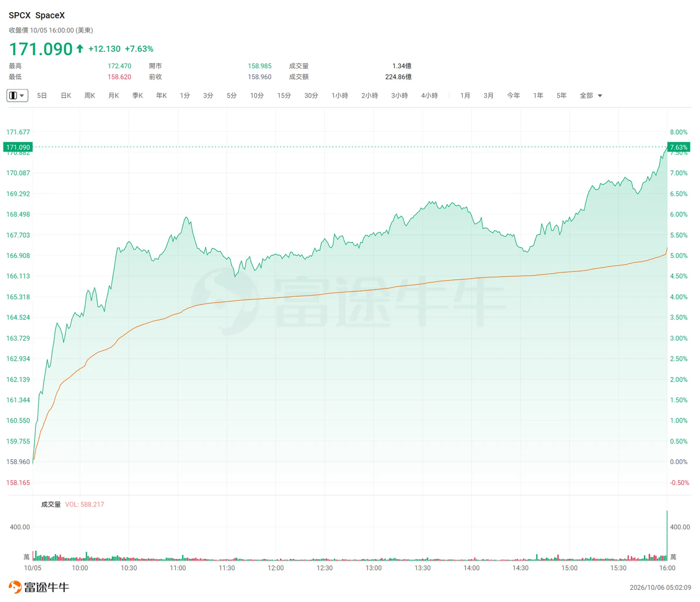
Task: Show the 3月 range
Action: (489, 95)
